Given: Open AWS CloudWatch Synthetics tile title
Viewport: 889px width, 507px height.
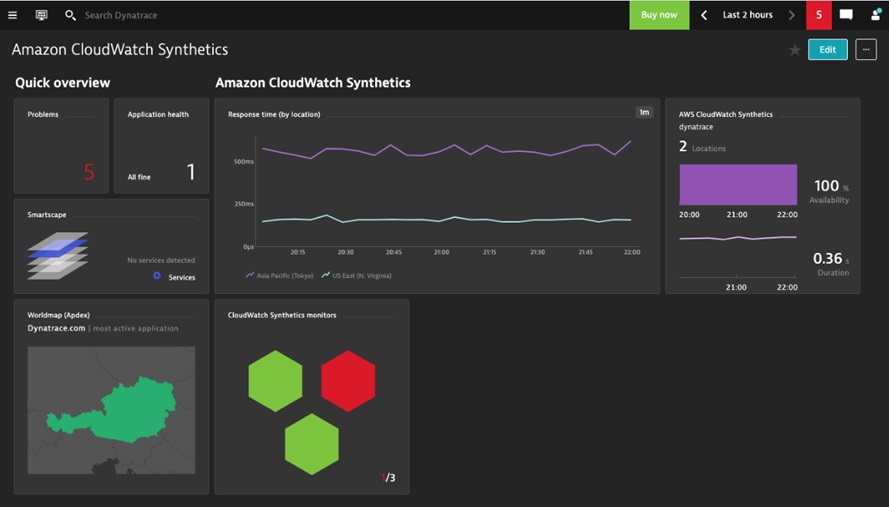Looking at the screenshot, I should [725, 115].
